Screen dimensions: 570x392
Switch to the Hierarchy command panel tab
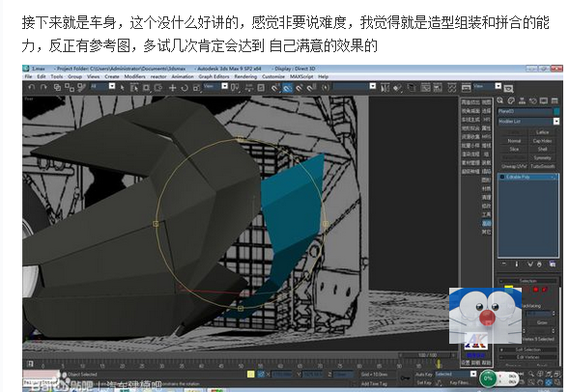coord(522,100)
